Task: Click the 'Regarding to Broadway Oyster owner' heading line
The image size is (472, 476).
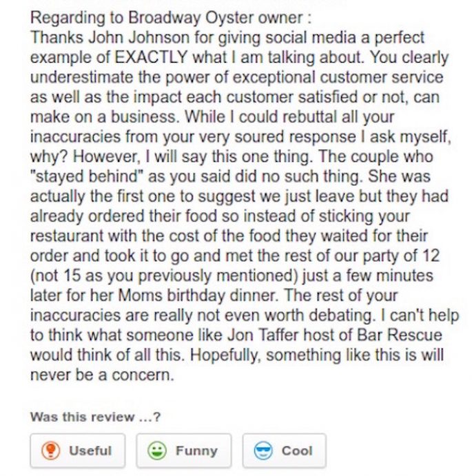Action: pyautogui.click(x=171, y=18)
